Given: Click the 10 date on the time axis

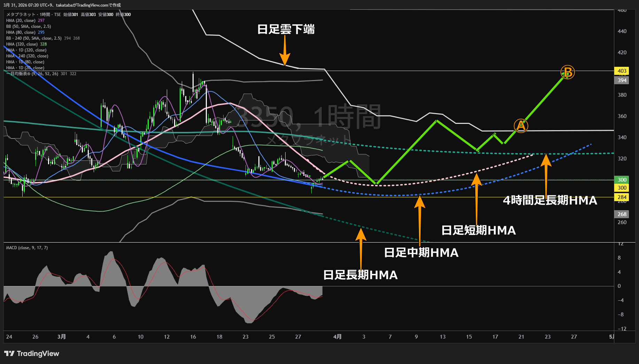Looking at the screenshot, I should click(140, 337).
